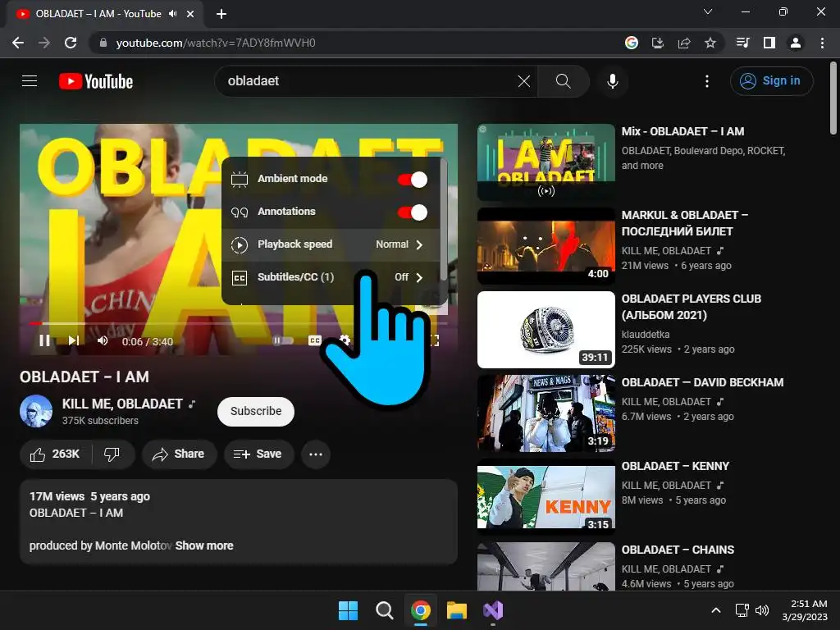Open Chrome three-dot menu
840x630 pixels.
[822, 43]
